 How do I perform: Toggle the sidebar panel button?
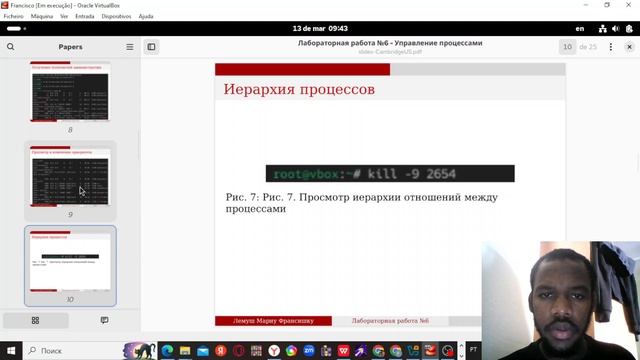(151, 47)
